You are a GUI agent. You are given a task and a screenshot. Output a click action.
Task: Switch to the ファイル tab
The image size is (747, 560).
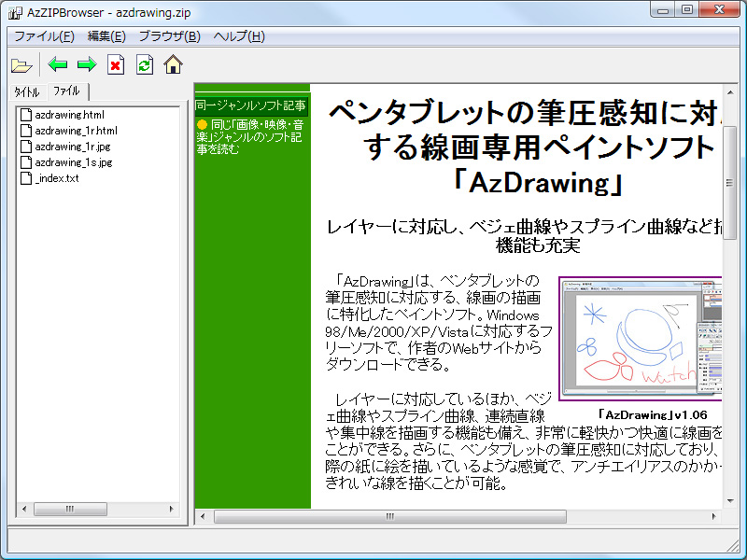[x=64, y=93]
